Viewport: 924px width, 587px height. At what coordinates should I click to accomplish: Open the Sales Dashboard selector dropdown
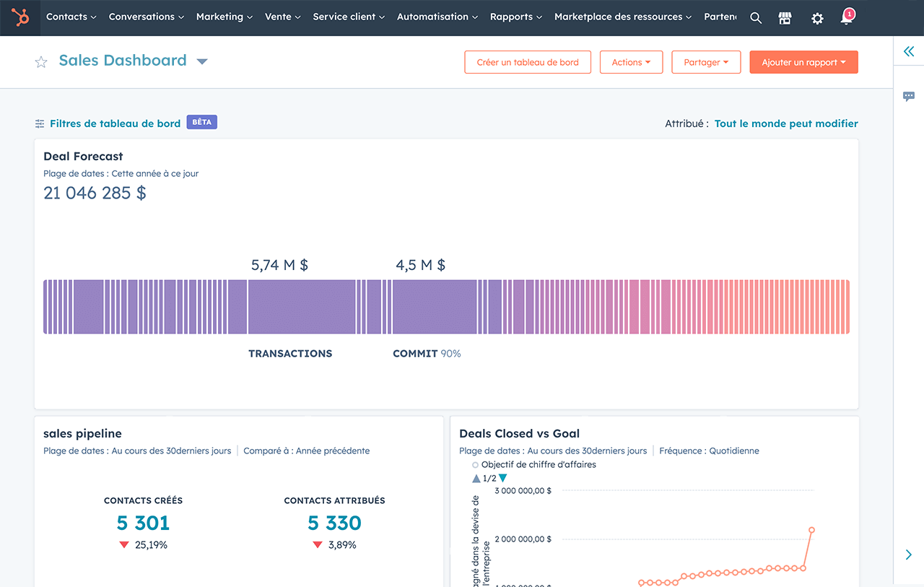point(201,61)
